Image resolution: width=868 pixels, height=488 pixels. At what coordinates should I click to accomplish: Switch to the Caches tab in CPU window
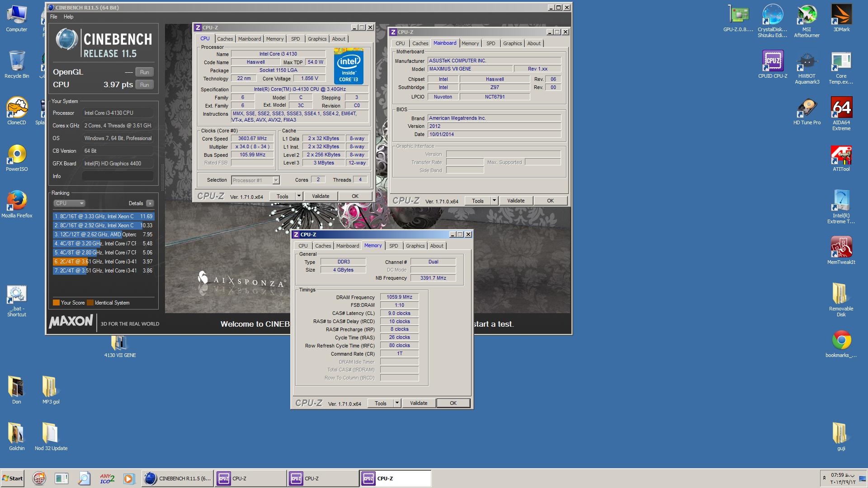click(x=225, y=39)
